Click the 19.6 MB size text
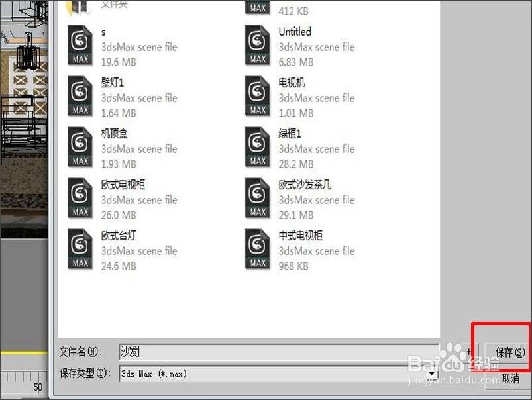Viewport: 532px width, 400px height. [119, 62]
